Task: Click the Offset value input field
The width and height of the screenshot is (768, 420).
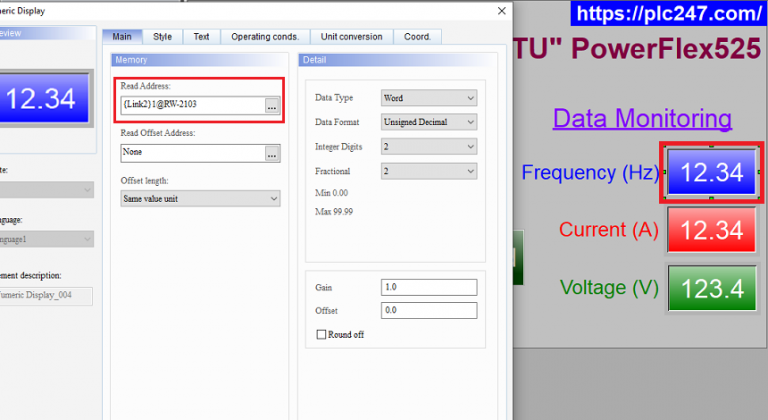Action: [429, 310]
